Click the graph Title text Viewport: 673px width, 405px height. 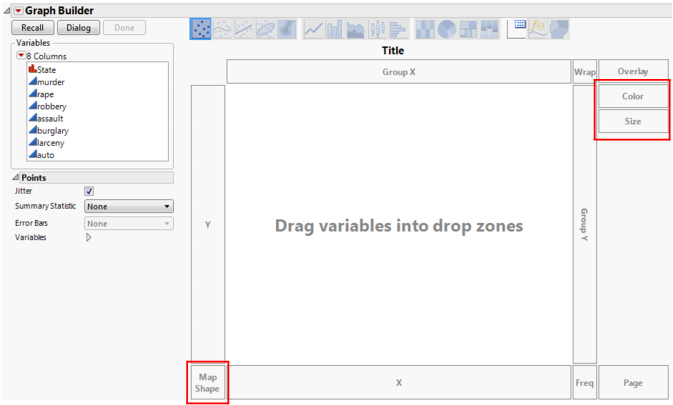pyautogui.click(x=393, y=51)
